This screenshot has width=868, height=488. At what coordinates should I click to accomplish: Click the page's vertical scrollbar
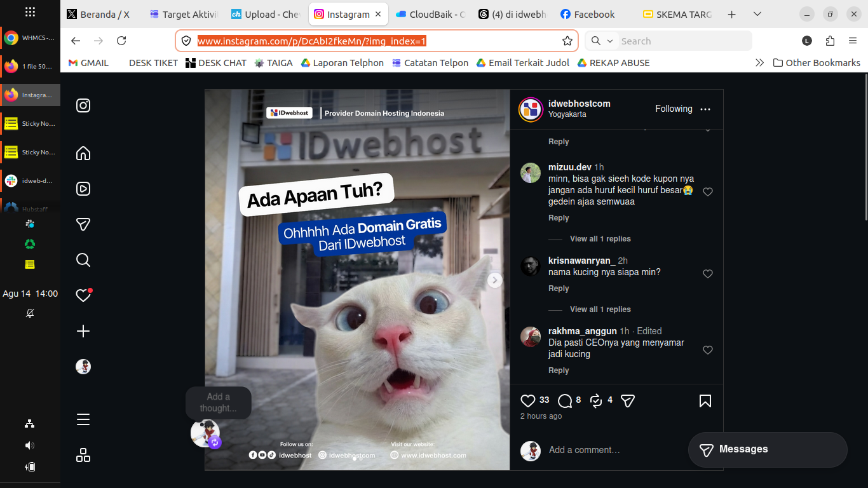[x=865, y=147]
